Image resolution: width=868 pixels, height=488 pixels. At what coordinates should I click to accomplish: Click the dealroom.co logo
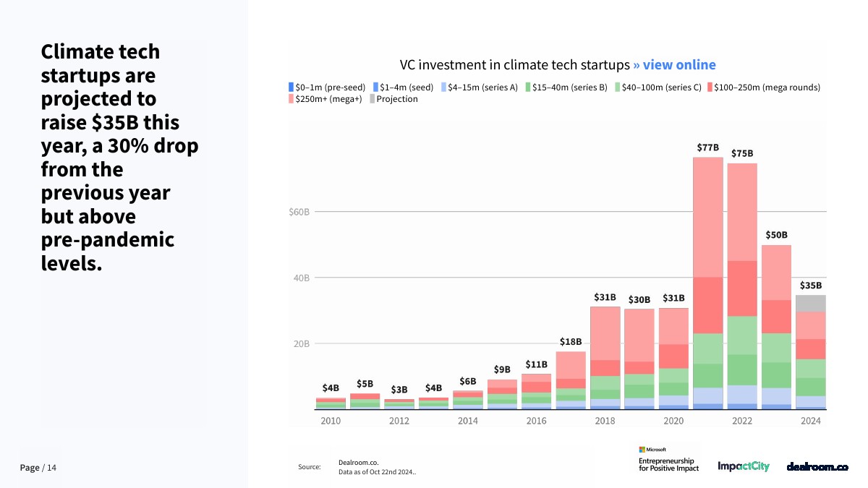817,467
